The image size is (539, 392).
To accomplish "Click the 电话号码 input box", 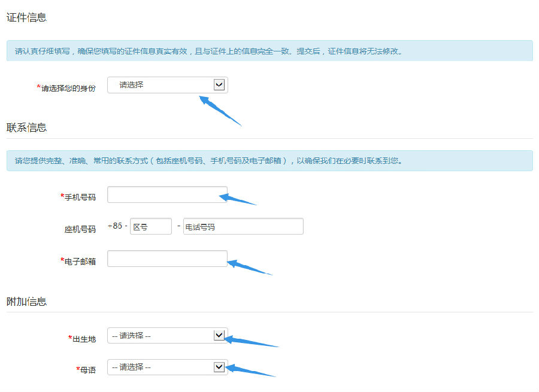I will point(243,226).
